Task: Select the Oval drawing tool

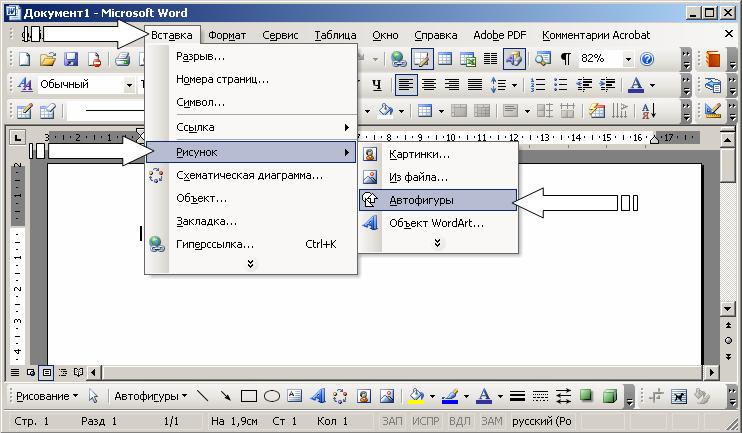Action: (x=271, y=396)
